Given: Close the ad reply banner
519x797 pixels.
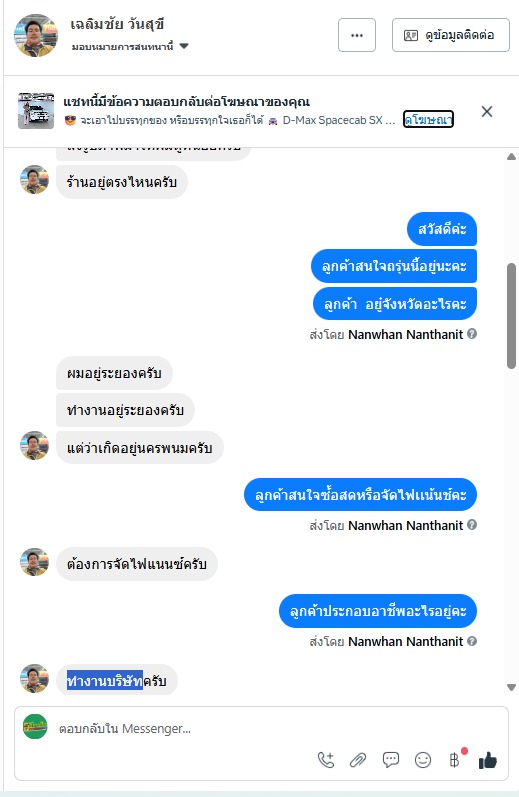Looking at the screenshot, I should tap(486, 112).
